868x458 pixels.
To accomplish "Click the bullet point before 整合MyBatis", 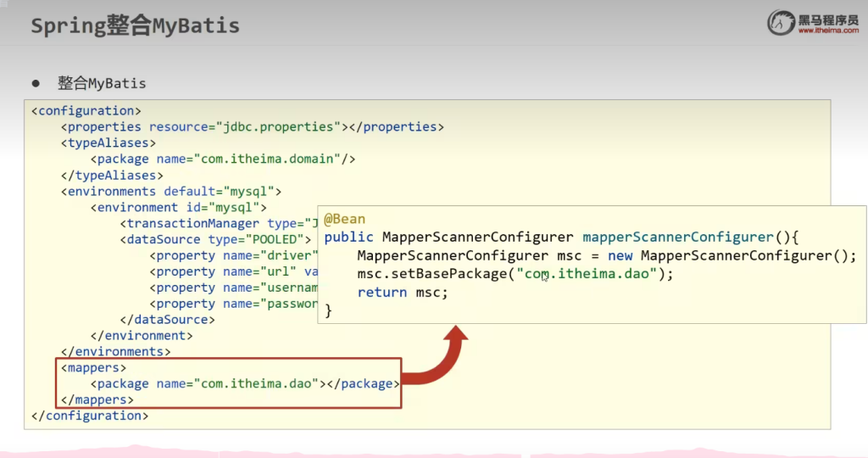I will coord(36,83).
